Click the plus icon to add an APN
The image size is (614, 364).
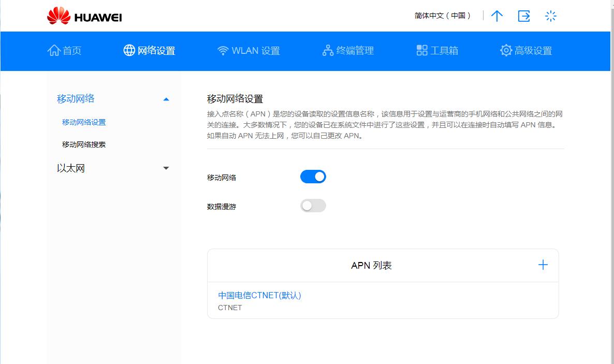click(x=543, y=265)
